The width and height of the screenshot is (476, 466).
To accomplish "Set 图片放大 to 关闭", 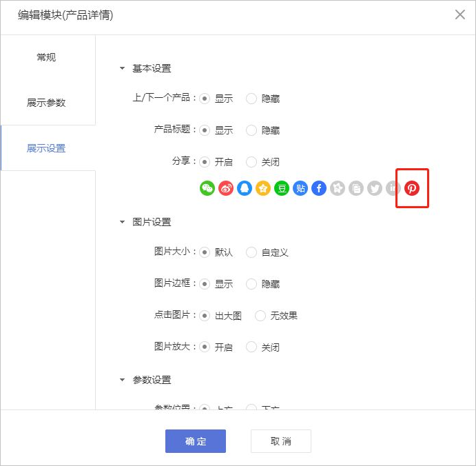I will 251,347.
